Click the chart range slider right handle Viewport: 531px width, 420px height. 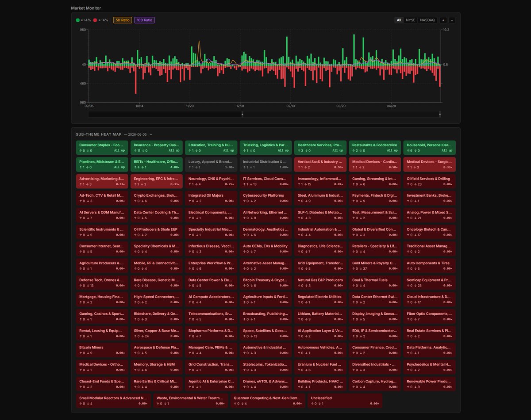coord(440,114)
